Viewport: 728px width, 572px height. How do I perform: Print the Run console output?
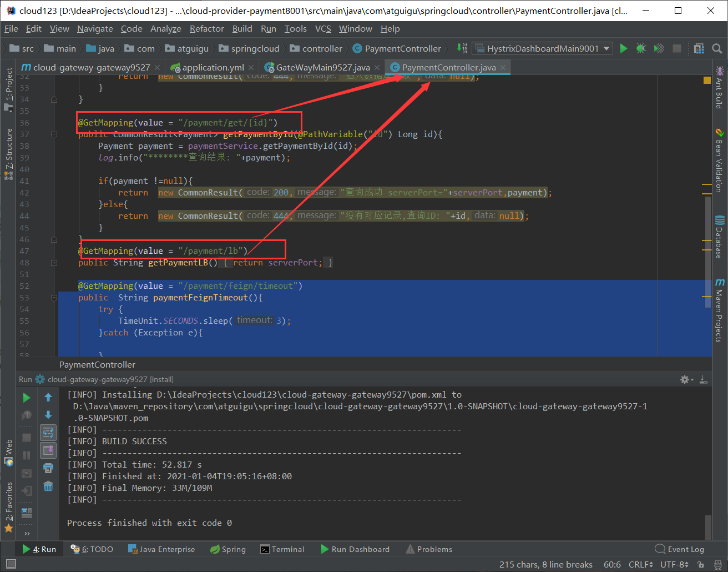tap(48, 468)
